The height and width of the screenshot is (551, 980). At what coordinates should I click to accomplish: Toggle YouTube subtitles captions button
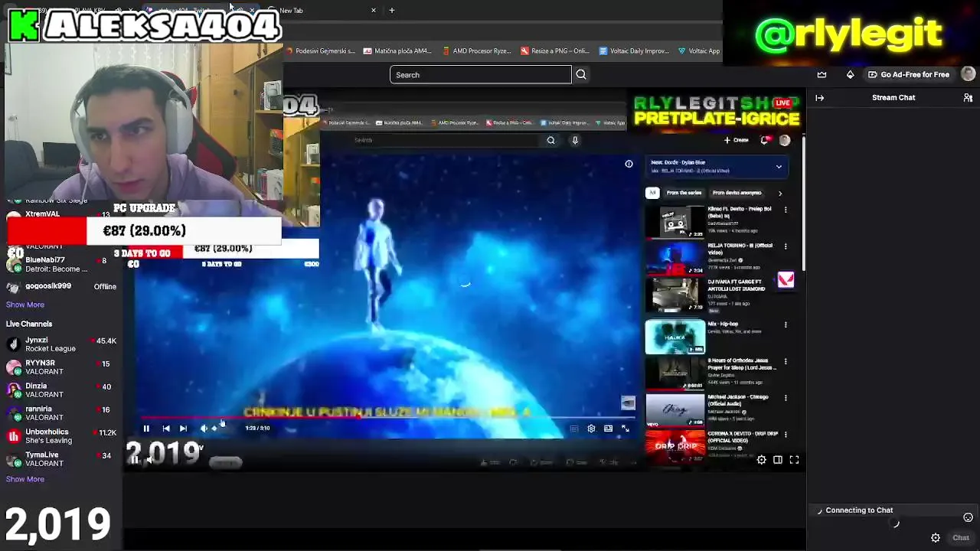point(573,429)
